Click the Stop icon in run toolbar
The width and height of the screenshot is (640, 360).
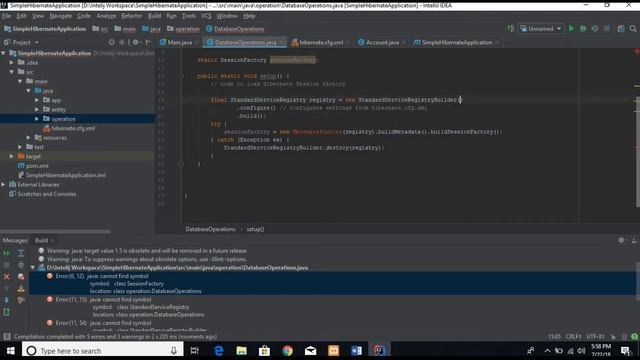(x=607, y=29)
